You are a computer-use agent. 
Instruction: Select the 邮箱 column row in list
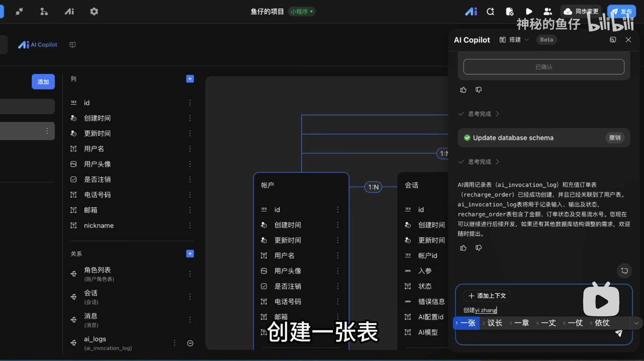(x=132, y=210)
